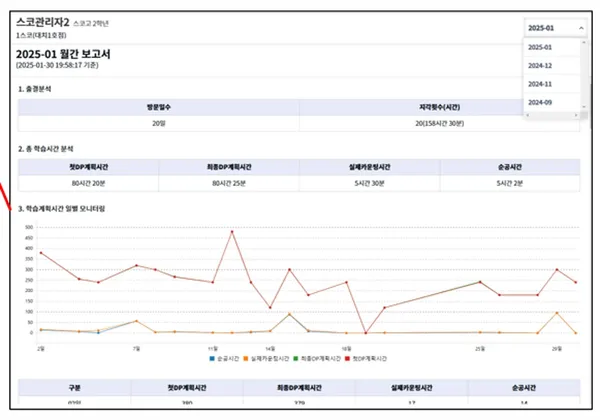Click the 지각횟수(시간) column header
Viewport: 600px width, 420px height.
(x=440, y=107)
